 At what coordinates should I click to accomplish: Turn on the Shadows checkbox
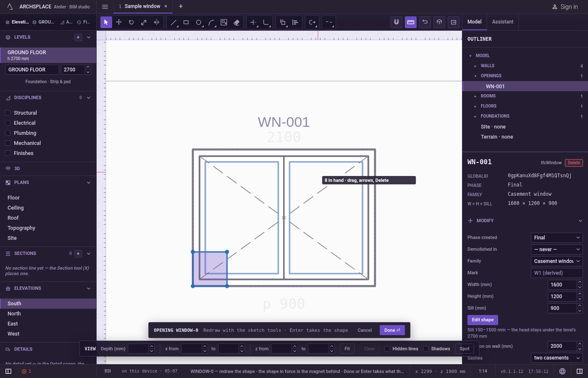pyautogui.click(x=426, y=349)
